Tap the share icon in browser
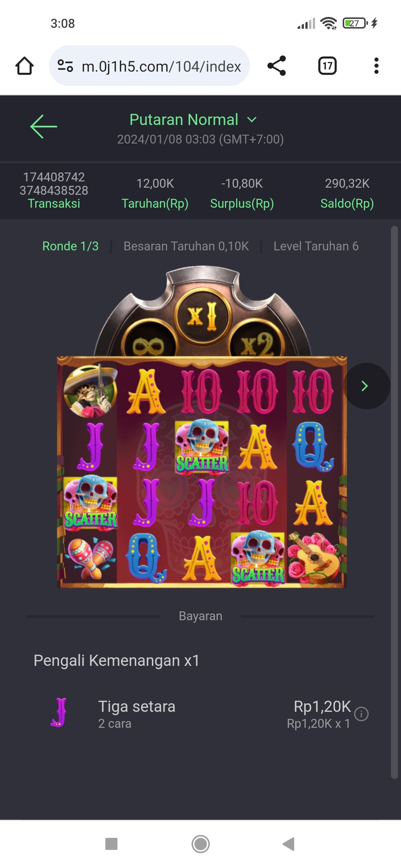401x868 pixels. tap(277, 66)
